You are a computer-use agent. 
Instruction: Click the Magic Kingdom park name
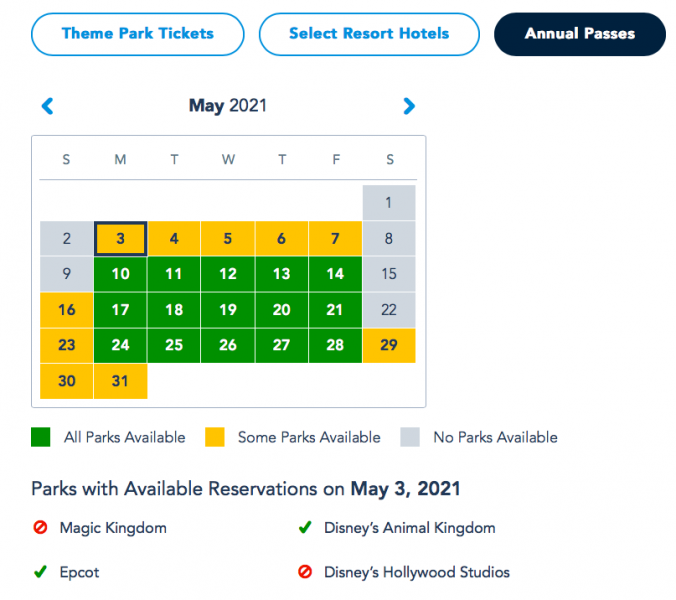click(x=113, y=528)
